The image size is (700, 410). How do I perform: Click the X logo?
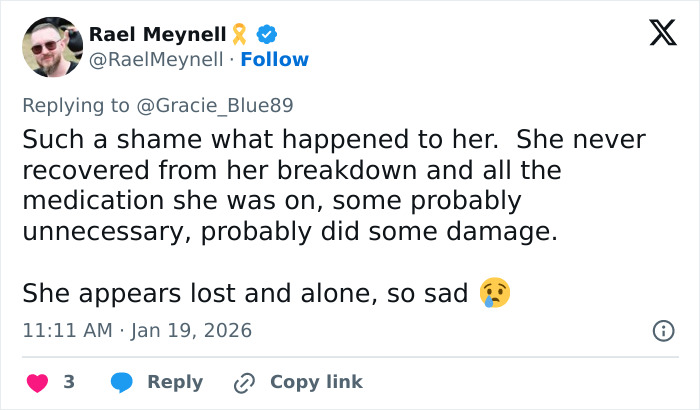click(656, 35)
